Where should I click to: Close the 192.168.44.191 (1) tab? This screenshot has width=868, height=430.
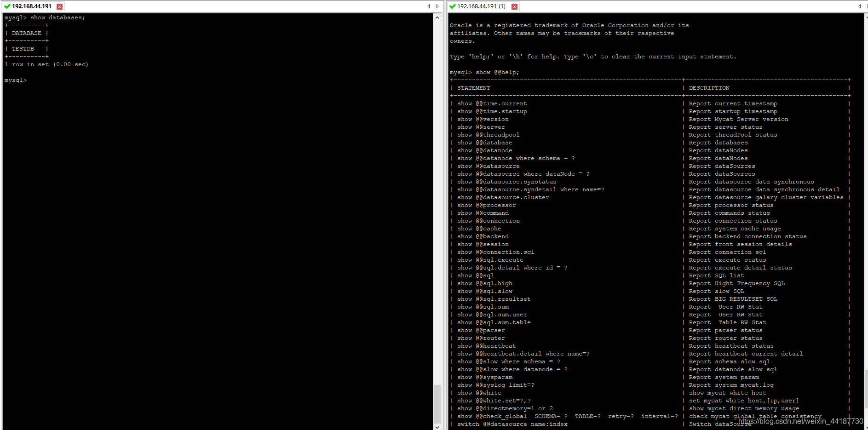(514, 6)
